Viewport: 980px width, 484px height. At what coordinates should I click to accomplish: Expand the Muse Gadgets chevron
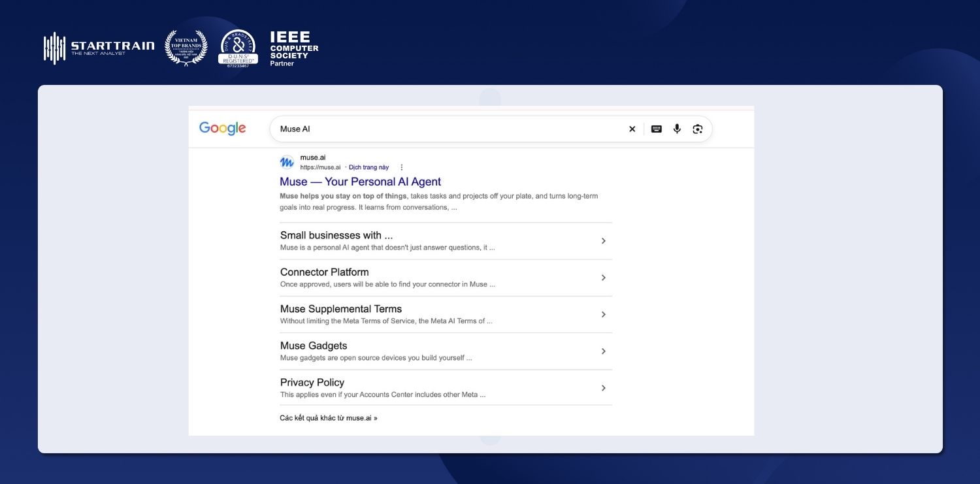tap(604, 351)
